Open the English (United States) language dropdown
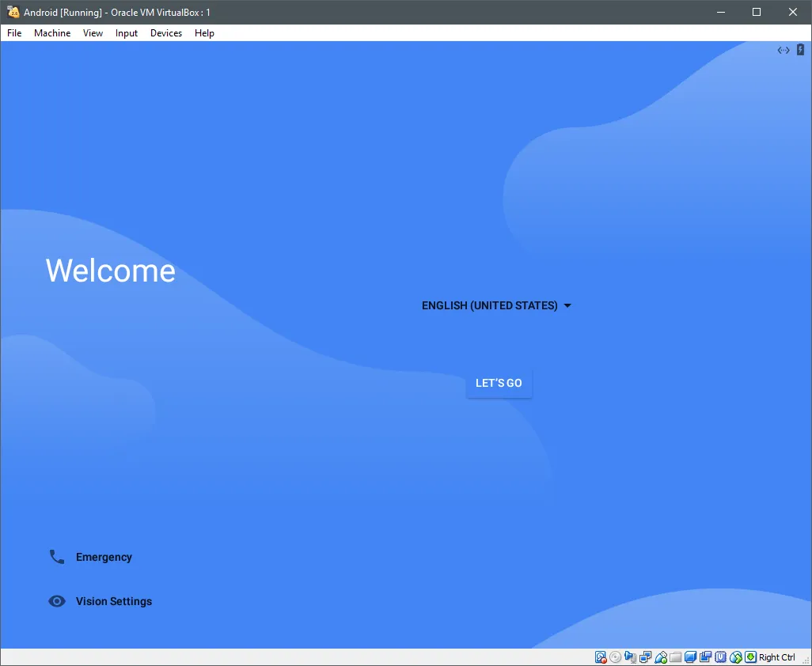 [496, 305]
